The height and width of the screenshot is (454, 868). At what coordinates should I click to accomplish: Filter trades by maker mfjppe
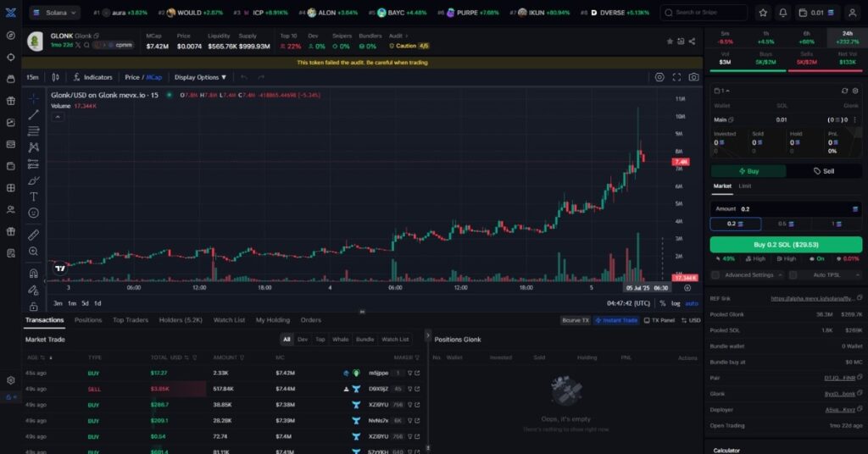tap(410, 374)
